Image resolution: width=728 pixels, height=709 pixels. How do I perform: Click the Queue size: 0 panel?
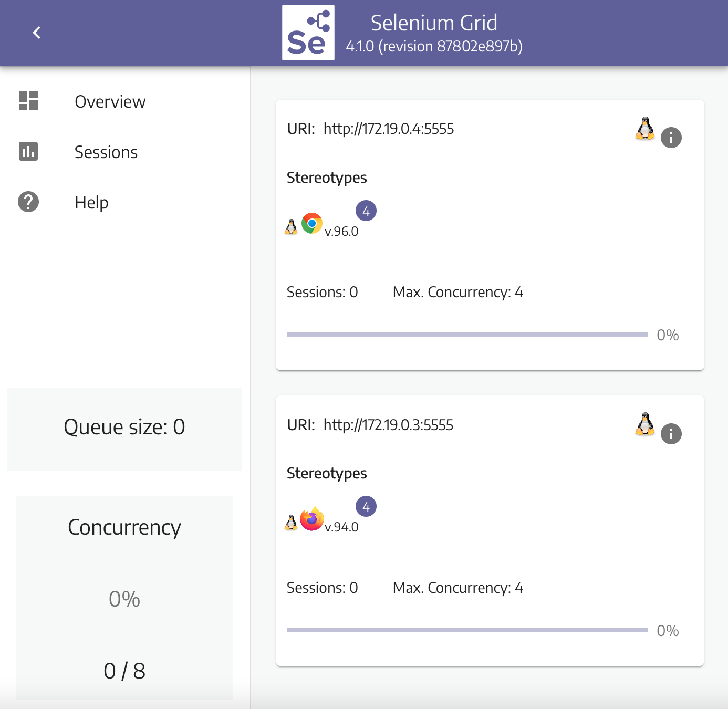(x=124, y=428)
